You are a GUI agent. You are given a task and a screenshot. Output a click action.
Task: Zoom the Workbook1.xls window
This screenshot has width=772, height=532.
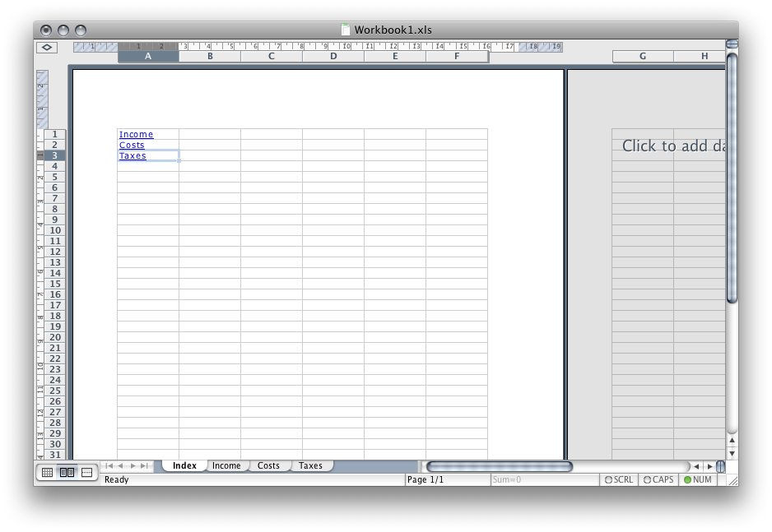pos(81,30)
